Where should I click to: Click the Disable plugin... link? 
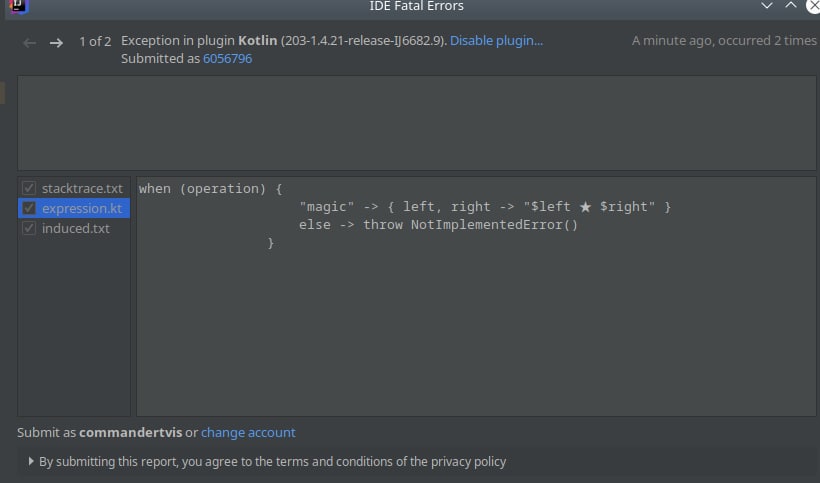(x=496, y=41)
